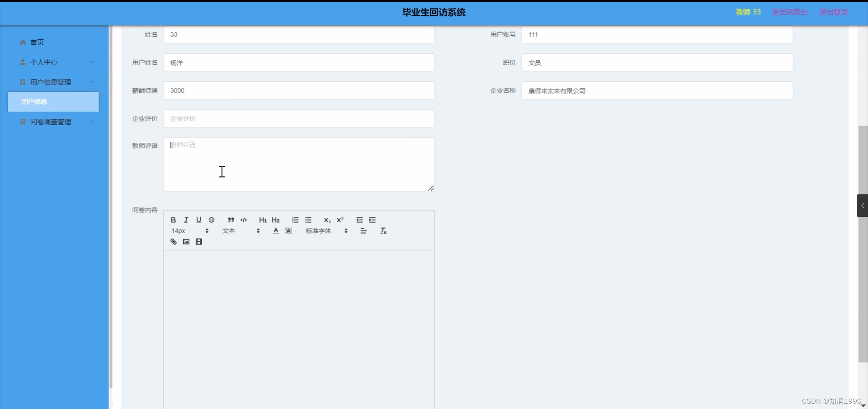Expand the 问卷调查管理 sidebar menu
Image resolution: width=868 pixels, height=409 pixels.
click(x=54, y=121)
